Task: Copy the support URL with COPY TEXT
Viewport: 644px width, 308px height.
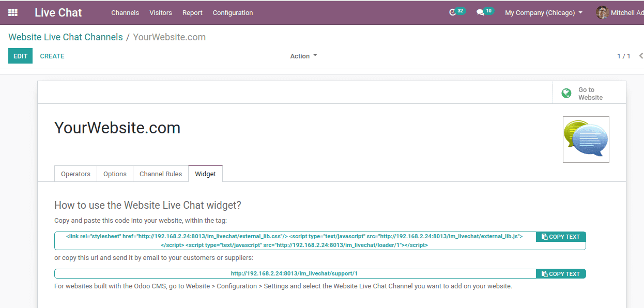Action: tap(561, 274)
